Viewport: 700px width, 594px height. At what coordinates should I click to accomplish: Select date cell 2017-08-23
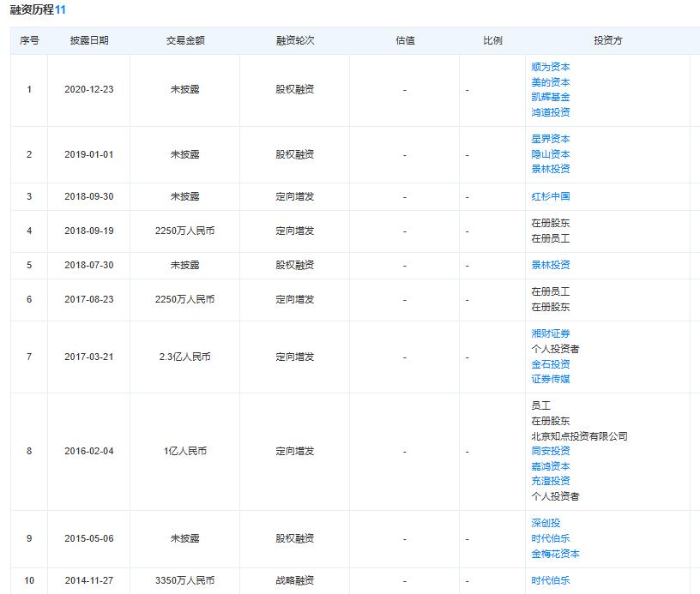(89, 300)
